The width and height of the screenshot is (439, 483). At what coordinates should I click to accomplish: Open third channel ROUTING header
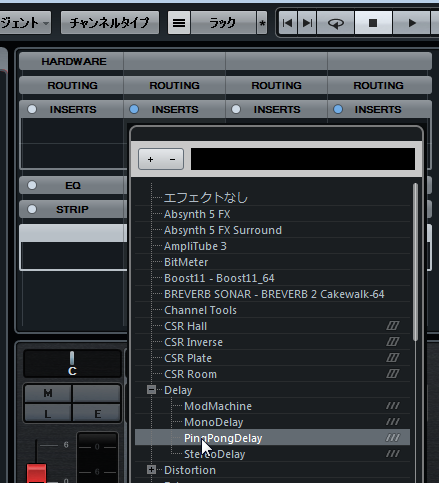[x=276, y=85]
